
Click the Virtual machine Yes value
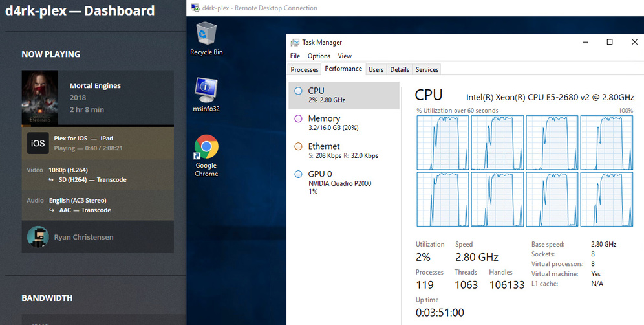coord(596,274)
